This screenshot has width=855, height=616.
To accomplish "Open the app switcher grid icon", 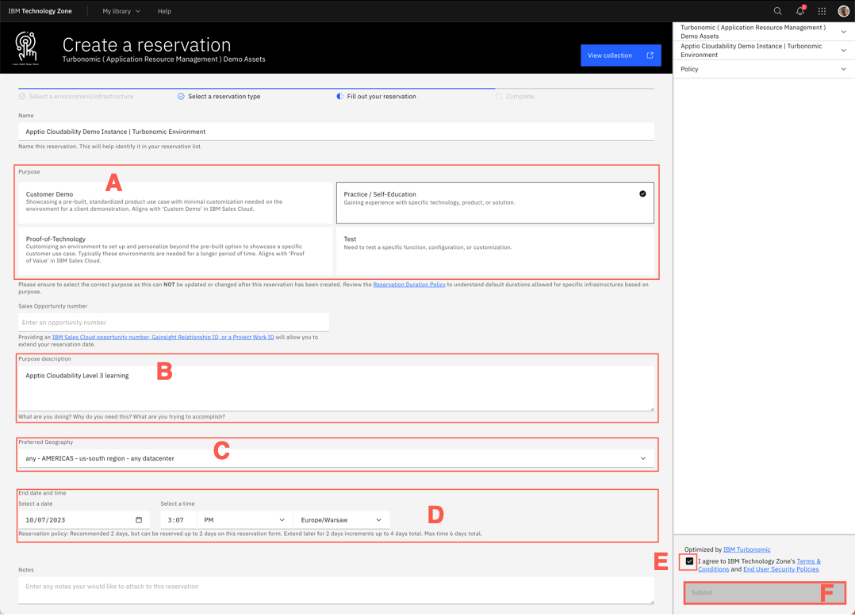I will (x=822, y=11).
